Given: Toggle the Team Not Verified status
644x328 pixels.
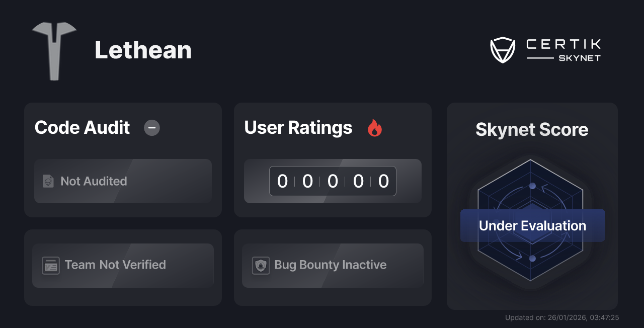Looking at the screenshot, I should (123, 265).
